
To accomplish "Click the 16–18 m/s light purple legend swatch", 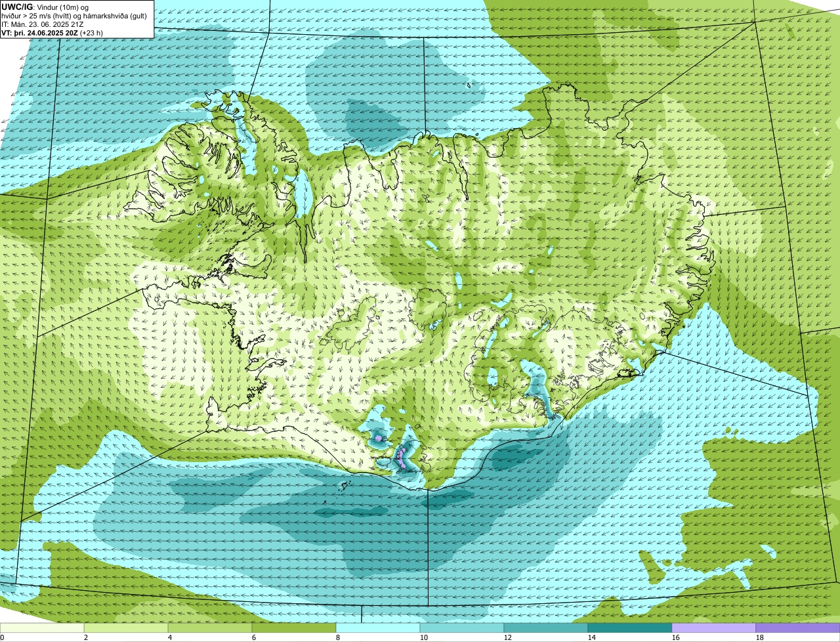I will tap(714, 628).
